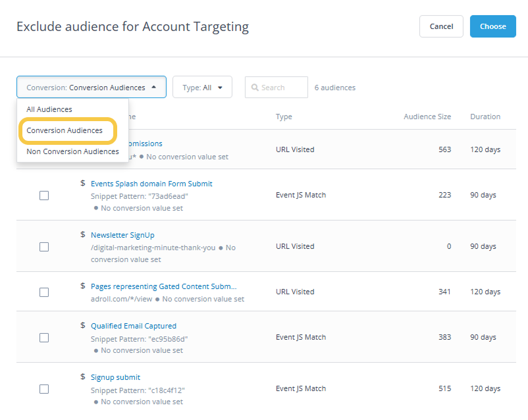This screenshot has height=420, width=528.
Task: Click the audience Search field
Action: 276,88
